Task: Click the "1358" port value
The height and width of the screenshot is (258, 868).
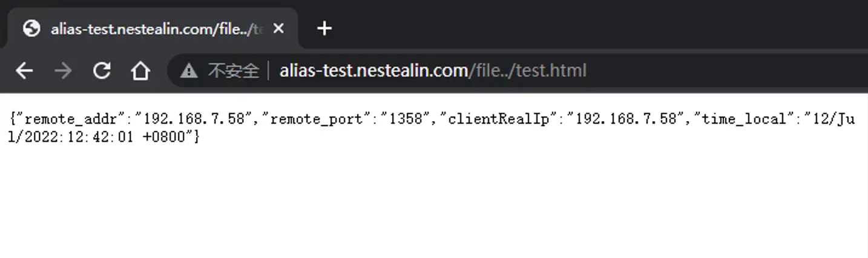Action: tap(405, 119)
